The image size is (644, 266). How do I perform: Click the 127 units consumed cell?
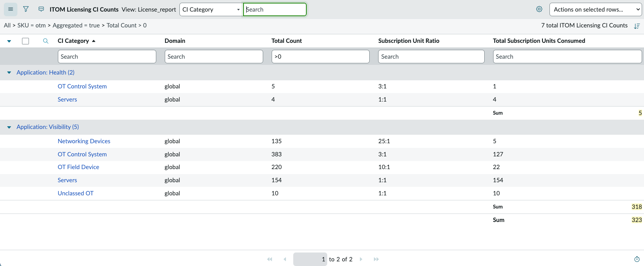pos(498,154)
